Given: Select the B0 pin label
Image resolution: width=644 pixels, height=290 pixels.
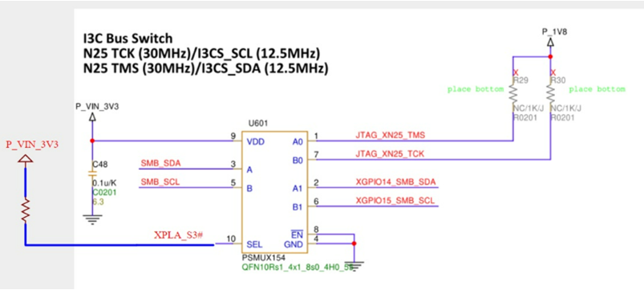Looking at the screenshot, I should [x=298, y=161].
